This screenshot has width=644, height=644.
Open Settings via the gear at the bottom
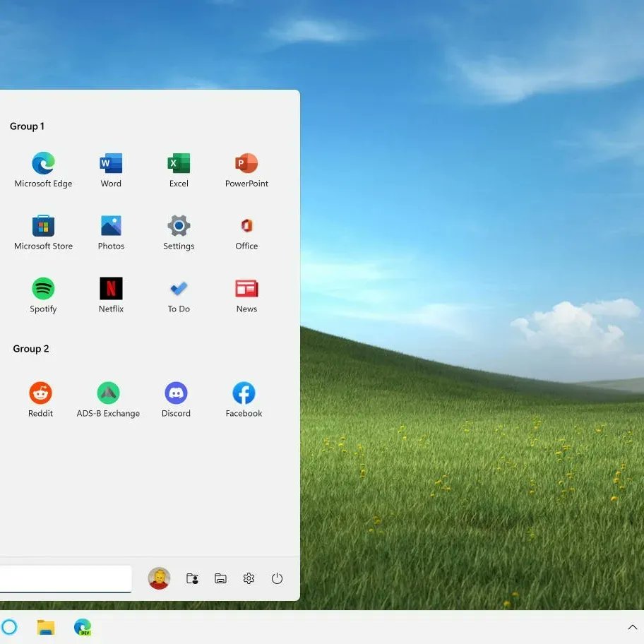coord(249,578)
